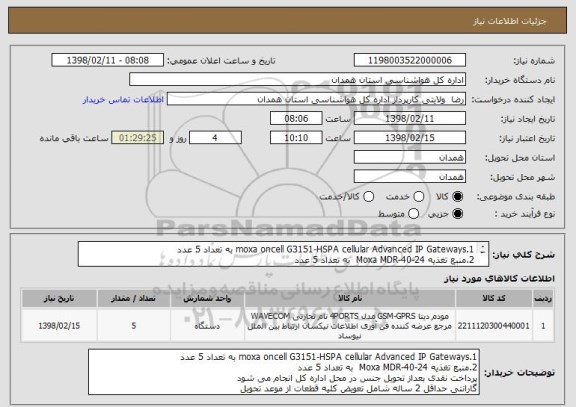
Task: Click the need number field 1198003522000006
Action: point(410,60)
